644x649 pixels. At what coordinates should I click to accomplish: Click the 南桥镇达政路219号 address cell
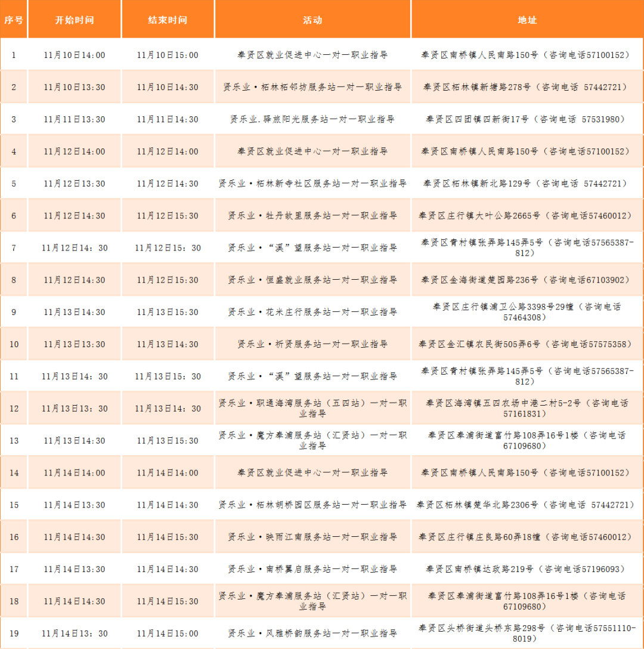[527, 570]
